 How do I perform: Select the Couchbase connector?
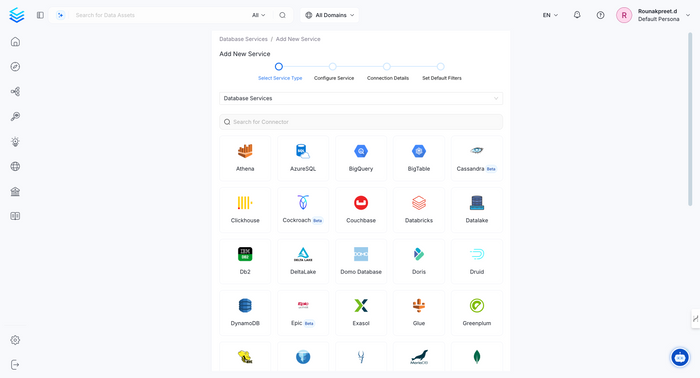pyautogui.click(x=361, y=210)
